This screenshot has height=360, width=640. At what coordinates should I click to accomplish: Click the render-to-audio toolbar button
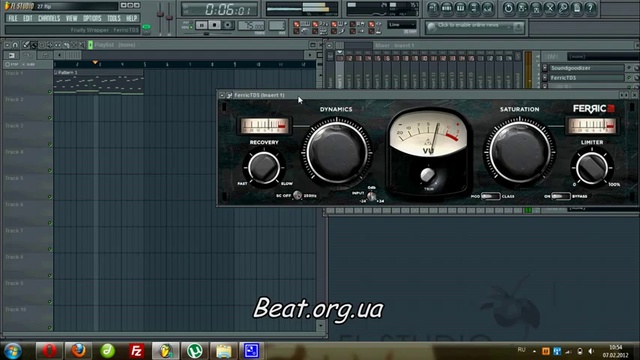pos(536,8)
